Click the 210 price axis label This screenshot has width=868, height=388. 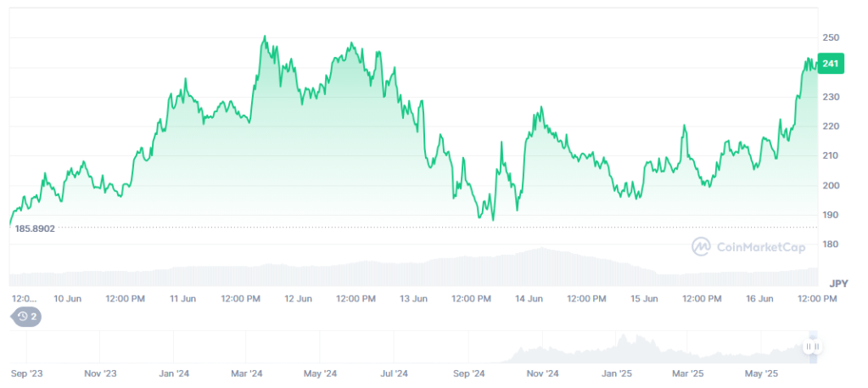point(831,156)
